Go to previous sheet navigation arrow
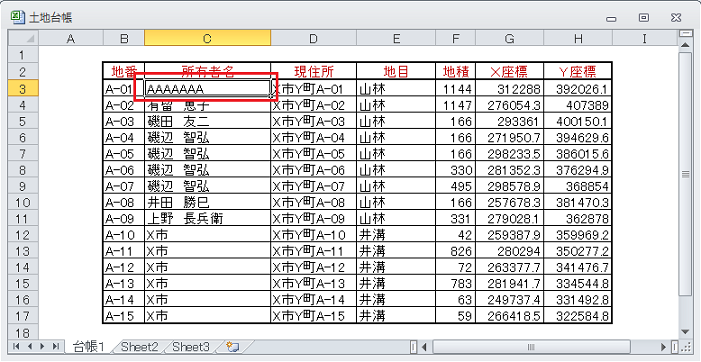This screenshot has height=362, width=701. pos(30,346)
